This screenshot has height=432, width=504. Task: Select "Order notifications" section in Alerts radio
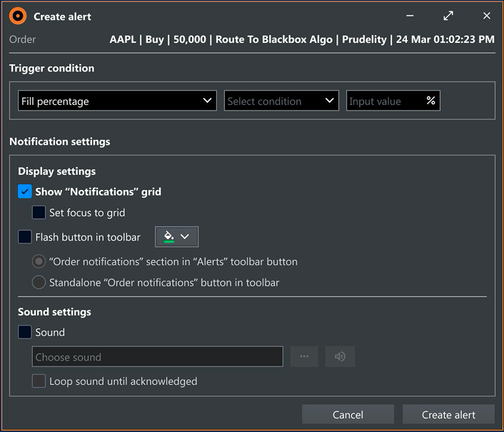[x=39, y=261]
